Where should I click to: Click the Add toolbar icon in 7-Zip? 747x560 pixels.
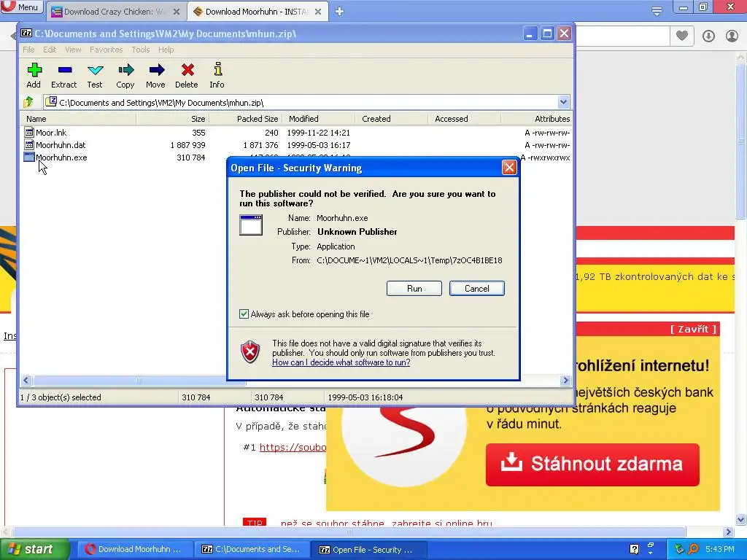34,71
